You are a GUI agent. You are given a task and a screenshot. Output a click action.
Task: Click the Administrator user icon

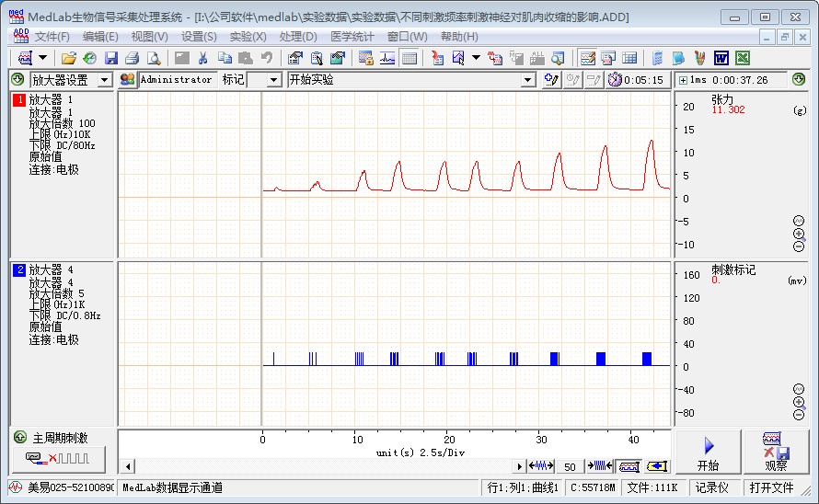tap(128, 80)
